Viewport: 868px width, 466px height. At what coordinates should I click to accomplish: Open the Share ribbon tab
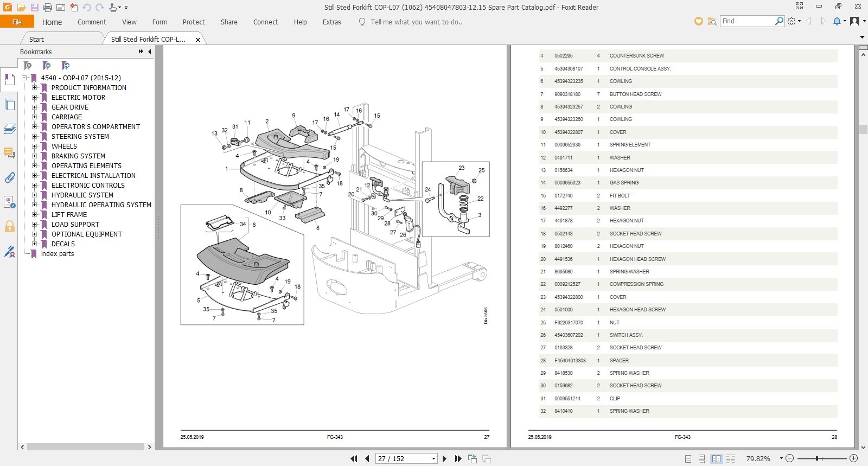(x=229, y=22)
